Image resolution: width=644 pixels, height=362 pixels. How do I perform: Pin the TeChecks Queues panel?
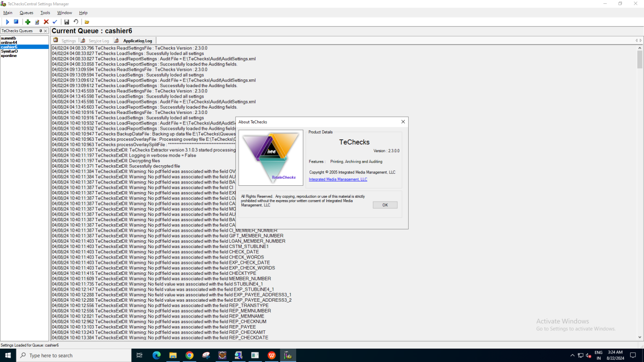[40, 31]
